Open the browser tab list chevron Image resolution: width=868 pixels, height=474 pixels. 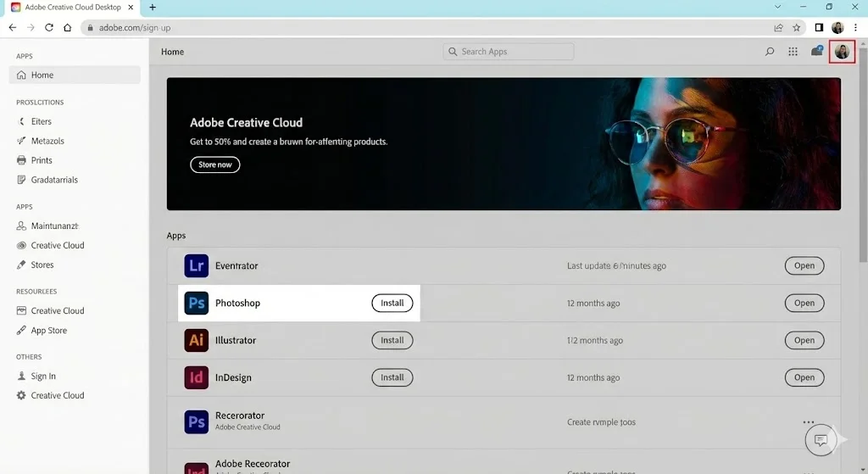click(778, 7)
